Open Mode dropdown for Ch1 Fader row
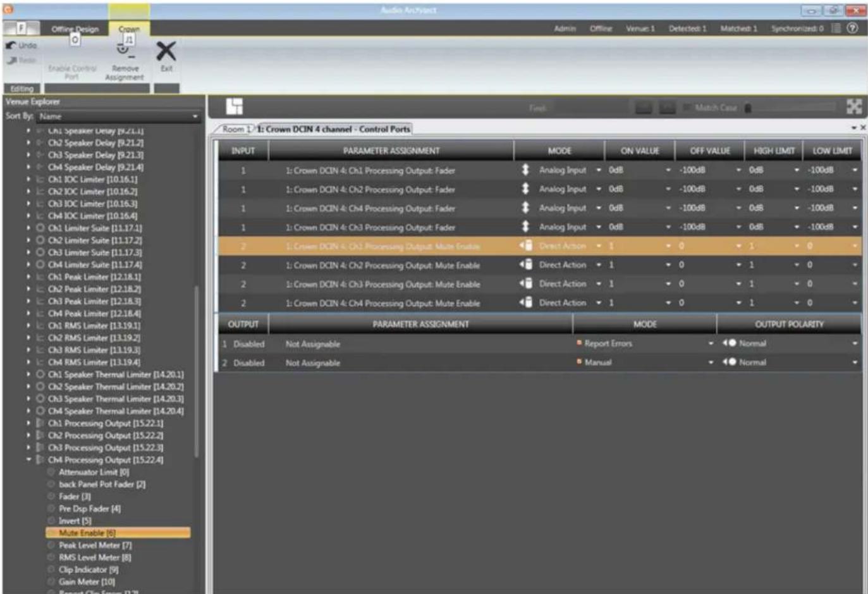Image resolution: width=868 pixels, height=594 pixels. click(599, 170)
